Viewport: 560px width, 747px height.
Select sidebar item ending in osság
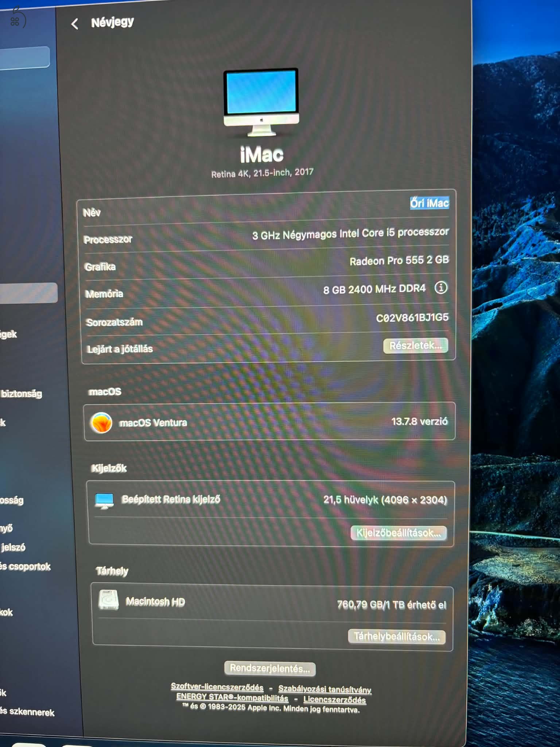tap(12, 500)
